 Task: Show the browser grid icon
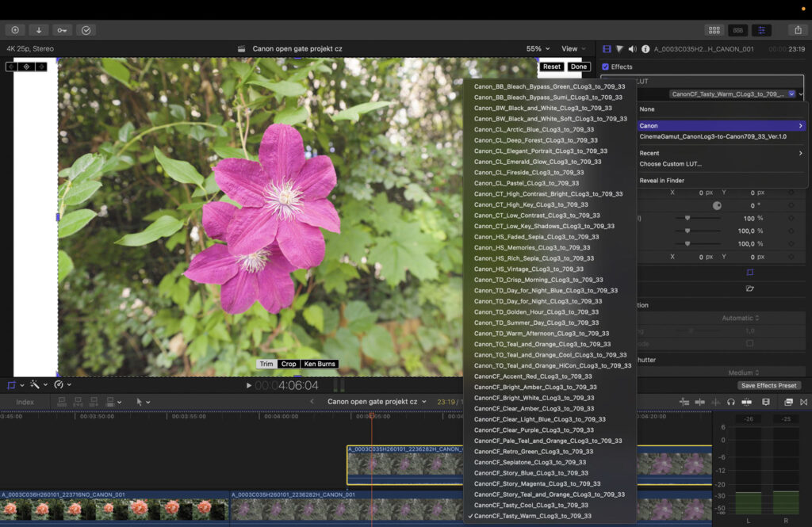pyautogui.click(x=714, y=30)
